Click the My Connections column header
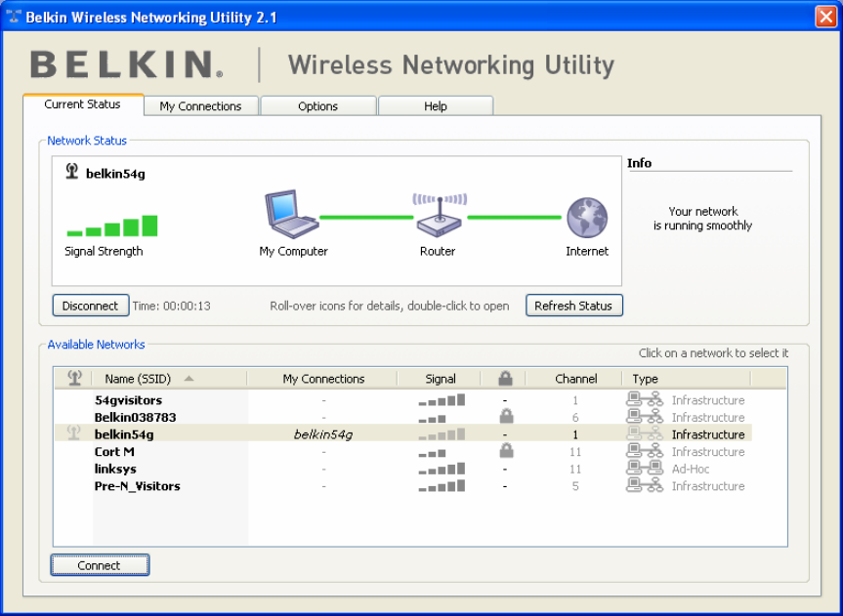Viewport: 843px width, 616px height. [x=323, y=379]
